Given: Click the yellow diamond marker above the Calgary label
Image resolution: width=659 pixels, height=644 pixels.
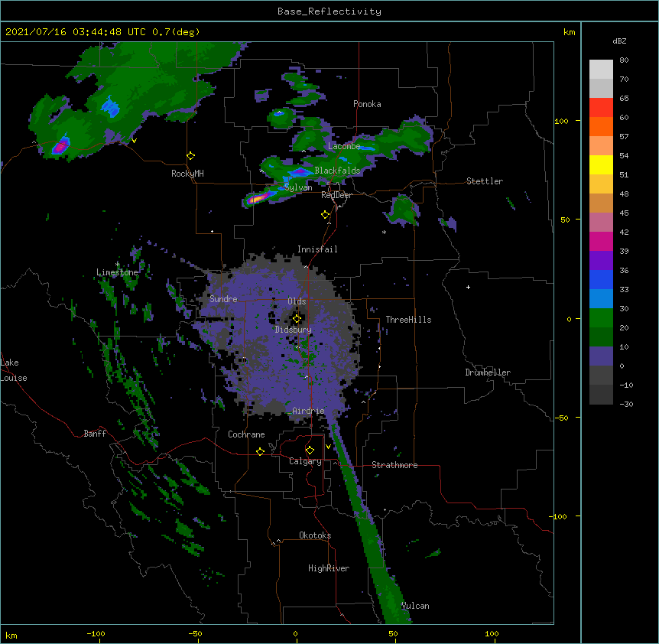Looking at the screenshot, I should [310, 450].
